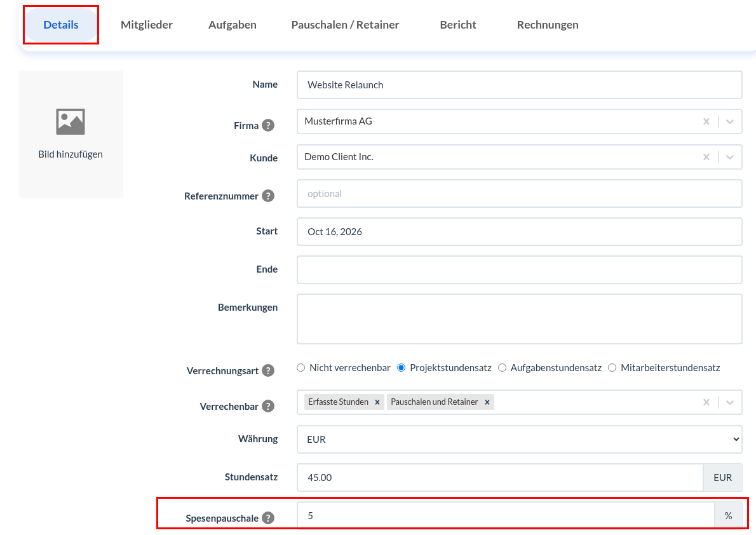Click the Verrechnungsart help question mark icon
This screenshot has height=535, width=756.
click(268, 370)
